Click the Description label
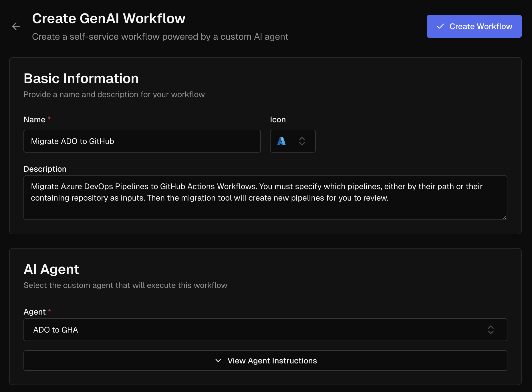This screenshot has width=532, height=392. [45, 169]
